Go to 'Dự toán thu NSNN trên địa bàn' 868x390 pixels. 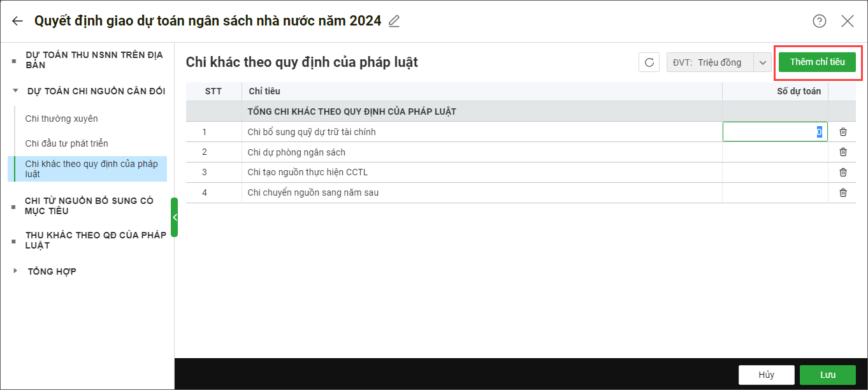click(94, 60)
